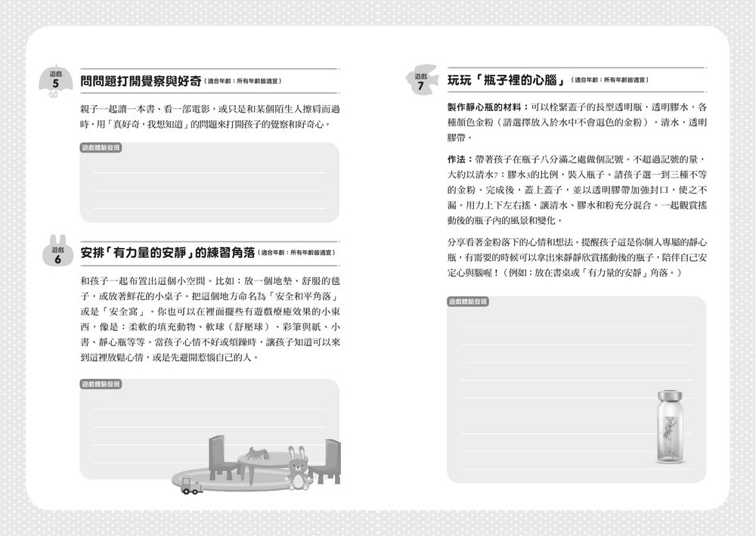Viewport: 756px width, 536px height.
Task: Click the bold 作法 label
Action: [454, 158]
